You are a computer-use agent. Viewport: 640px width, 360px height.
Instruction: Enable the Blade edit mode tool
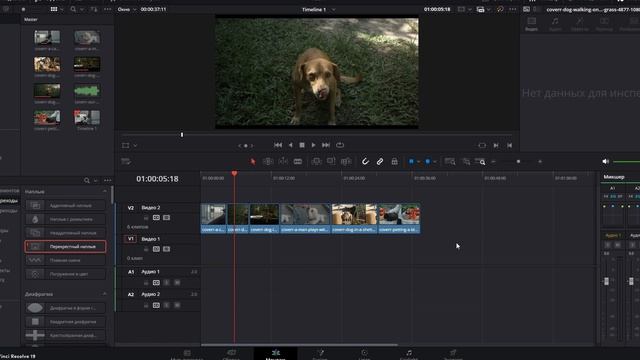(298, 162)
